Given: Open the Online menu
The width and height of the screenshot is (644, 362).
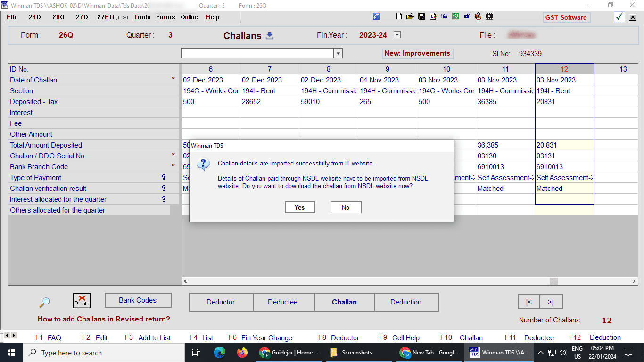Looking at the screenshot, I should tap(189, 17).
